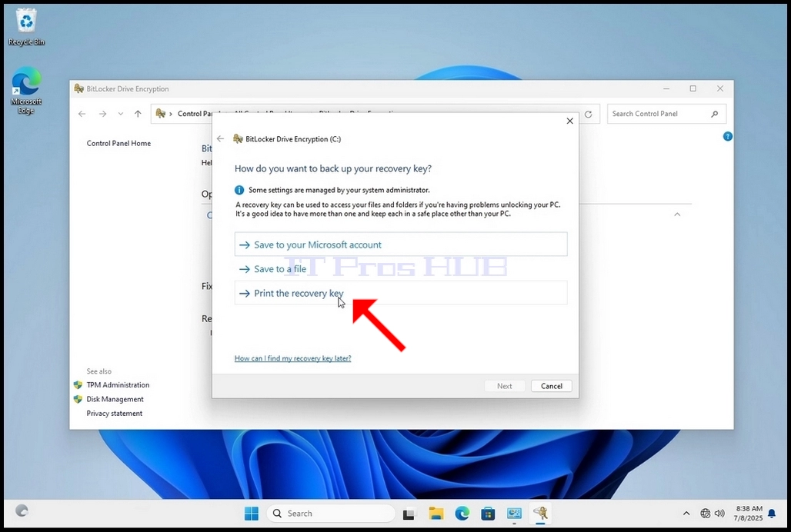Screen dimensions: 791x532
Task: Click the Control Panel forward arrow
Action: pos(103,114)
